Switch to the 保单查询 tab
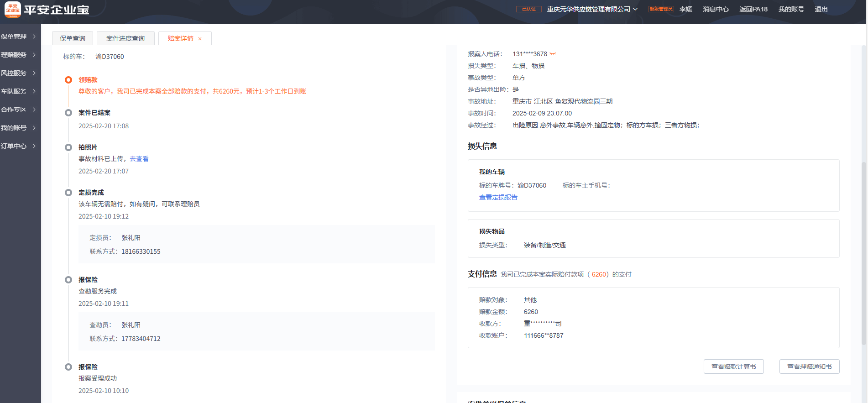The height and width of the screenshot is (403, 868). [x=73, y=38]
